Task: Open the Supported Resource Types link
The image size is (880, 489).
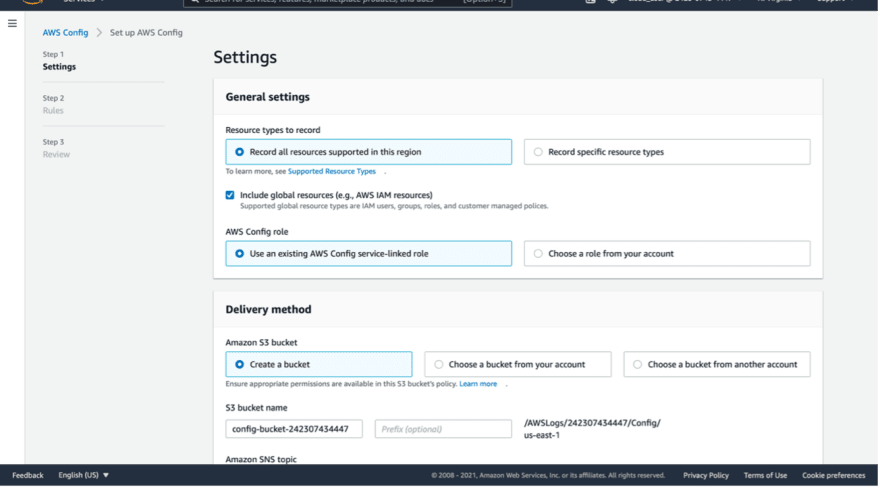Action: pyautogui.click(x=332, y=171)
